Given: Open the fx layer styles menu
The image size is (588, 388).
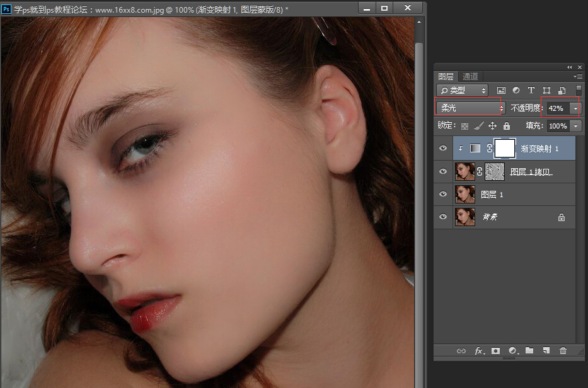Looking at the screenshot, I should pyautogui.click(x=478, y=351).
